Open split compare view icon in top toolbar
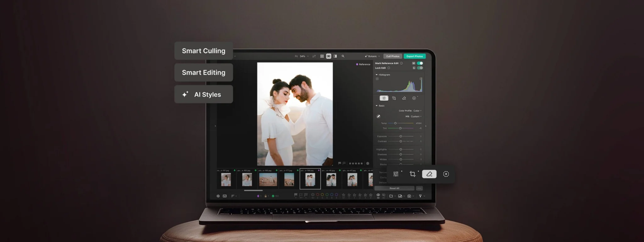The height and width of the screenshot is (242, 644). [x=335, y=56]
